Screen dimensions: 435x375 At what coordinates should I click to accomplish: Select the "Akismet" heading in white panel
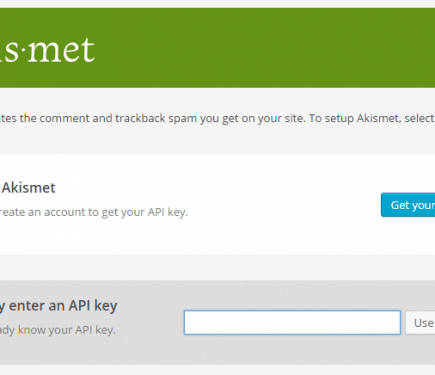click(29, 188)
